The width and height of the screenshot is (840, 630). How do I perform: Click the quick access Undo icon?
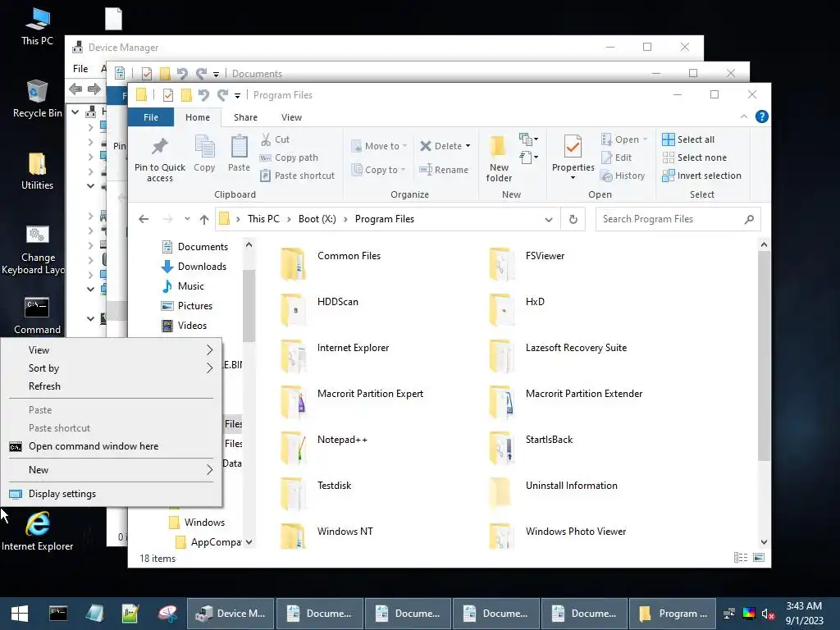203,95
